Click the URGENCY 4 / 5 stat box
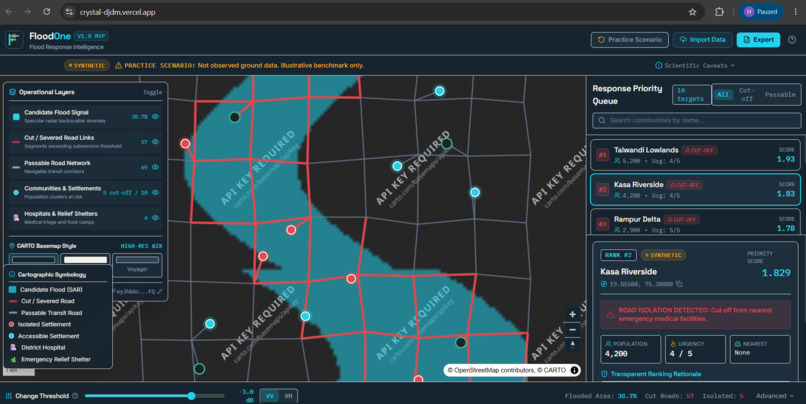The width and height of the screenshot is (806, 404). point(695,350)
